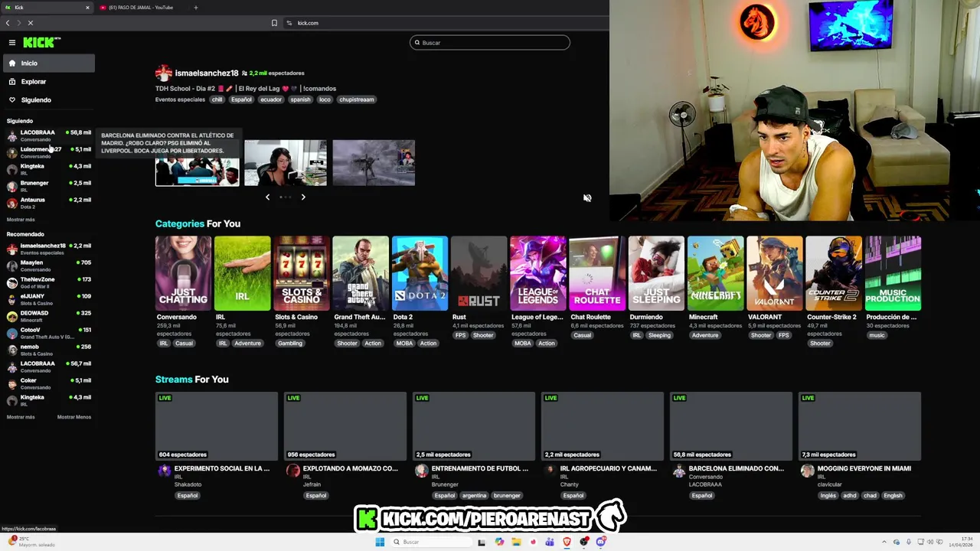Expand recommended list with bottom Mostrar más
Screen dimensions: 980x551
(x=21, y=417)
